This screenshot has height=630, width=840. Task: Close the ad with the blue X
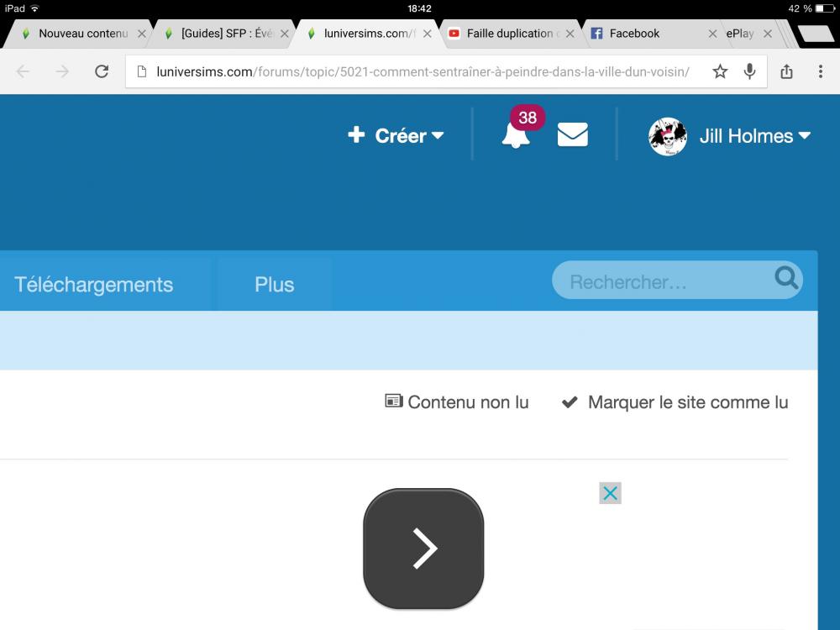[611, 493]
